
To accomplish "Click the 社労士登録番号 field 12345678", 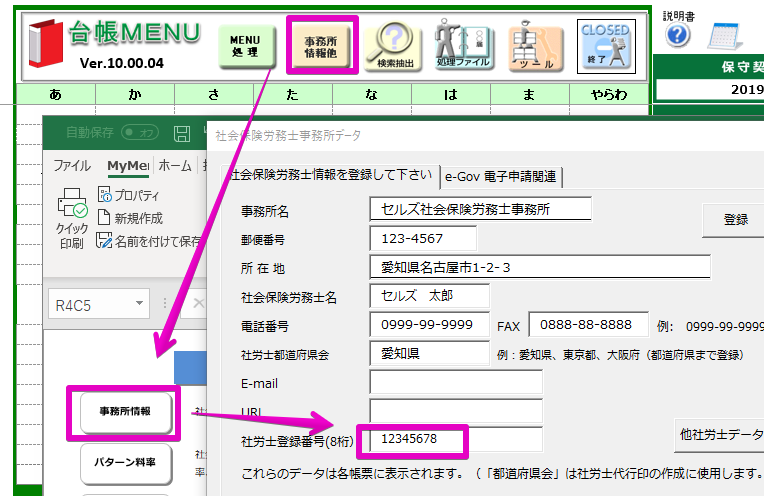I will 456,439.
